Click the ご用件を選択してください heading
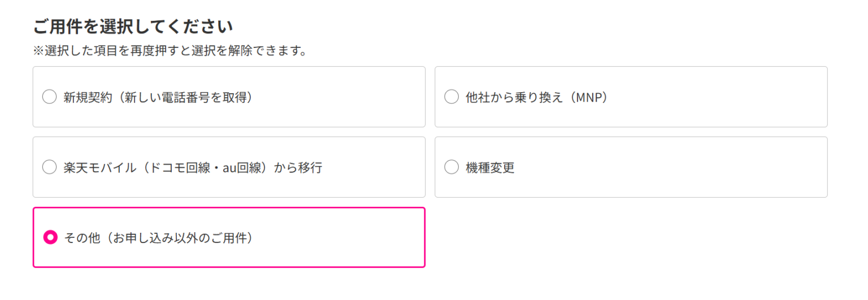 coord(133,27)
